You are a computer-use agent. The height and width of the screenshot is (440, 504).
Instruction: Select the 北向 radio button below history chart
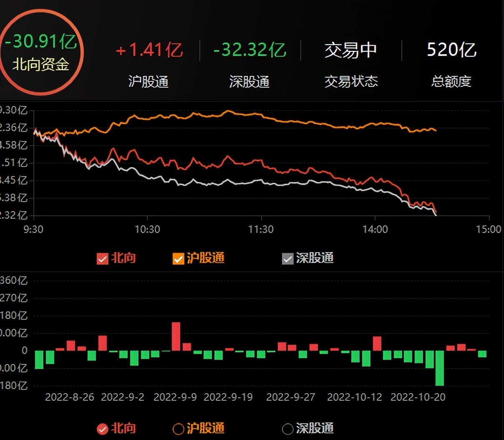tap(102, 429)
